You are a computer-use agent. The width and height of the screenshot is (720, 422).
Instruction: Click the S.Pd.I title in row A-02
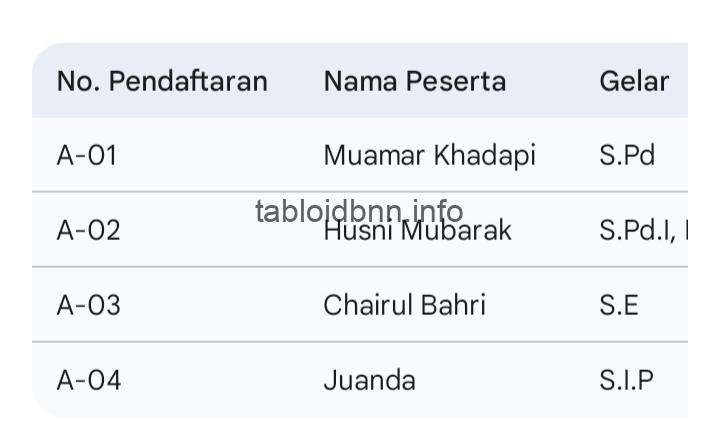coord(634,230)
